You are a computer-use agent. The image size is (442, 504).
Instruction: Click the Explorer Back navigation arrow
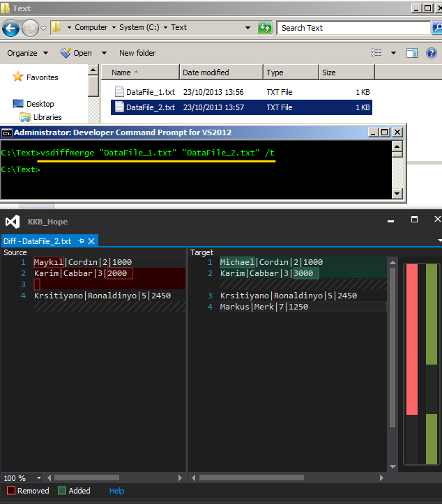[x=10, y=28]
